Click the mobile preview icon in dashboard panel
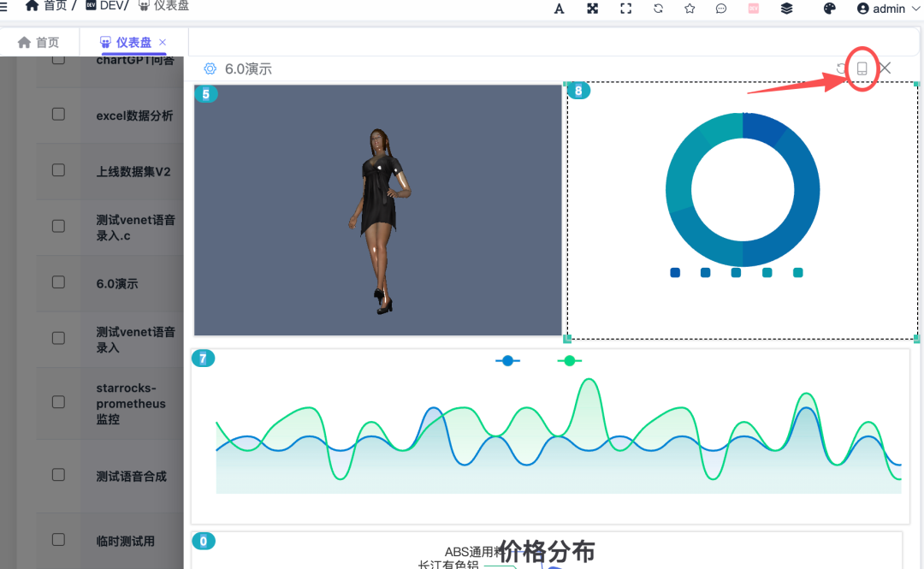 862,68
